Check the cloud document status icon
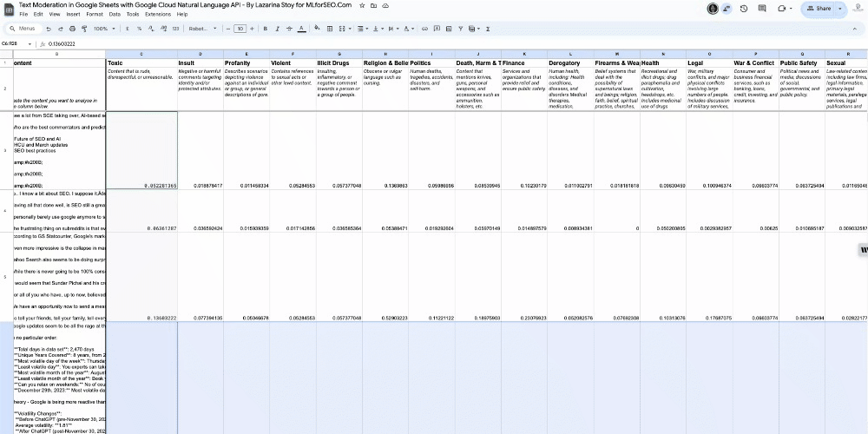This screenshot has height=434, width=868. (385, 5)
